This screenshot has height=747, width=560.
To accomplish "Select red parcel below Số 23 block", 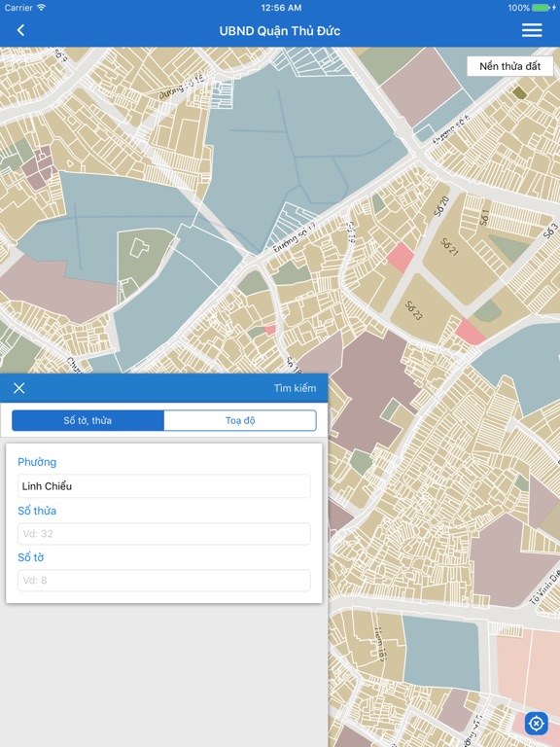I will pyautogui.click(x=470, y=332).
